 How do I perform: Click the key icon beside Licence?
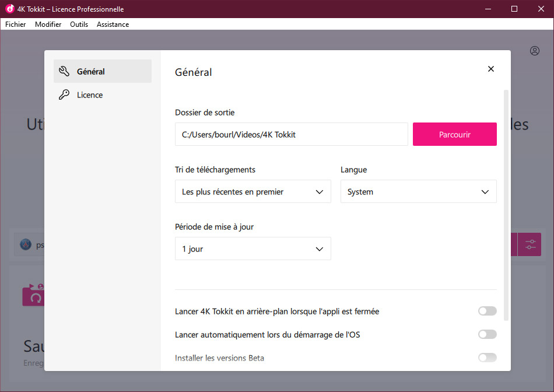pyautogui.click(x=64, y=94)
